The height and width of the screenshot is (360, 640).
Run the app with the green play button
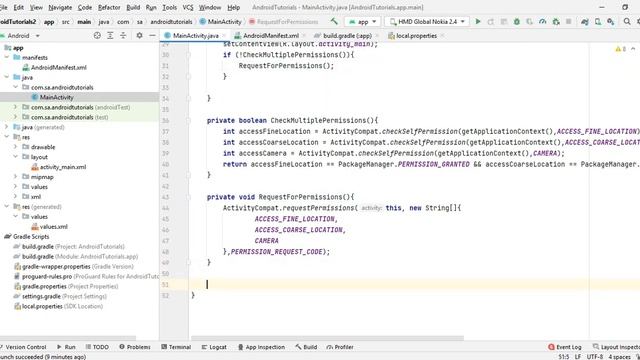pos(478,22)
